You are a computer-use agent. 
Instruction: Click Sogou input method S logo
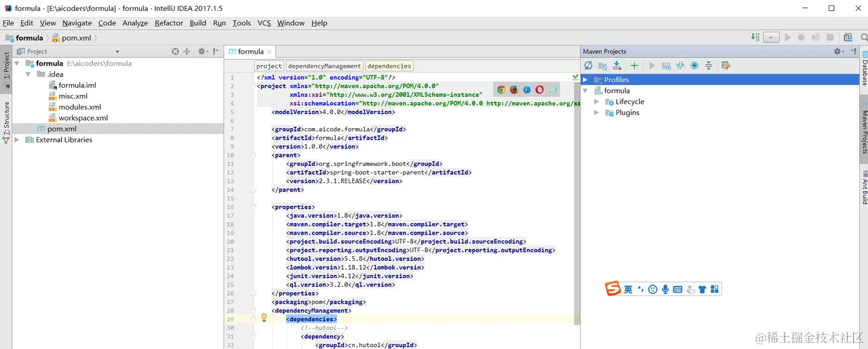(x=613, y=289)
